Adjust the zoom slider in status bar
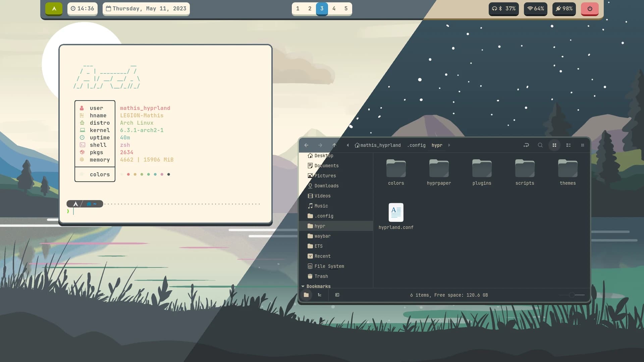This screenshot has height=362, width=644. (572, 295)
